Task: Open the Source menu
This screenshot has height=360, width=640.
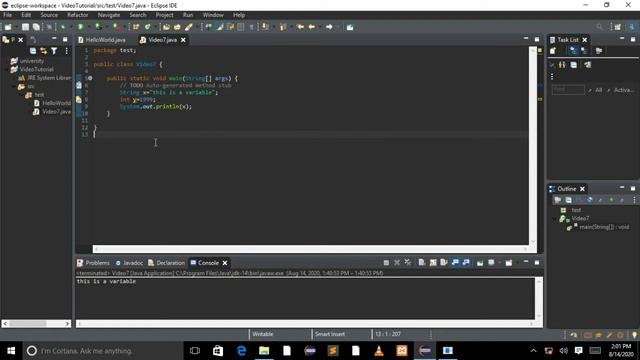Action: point(49,15)
